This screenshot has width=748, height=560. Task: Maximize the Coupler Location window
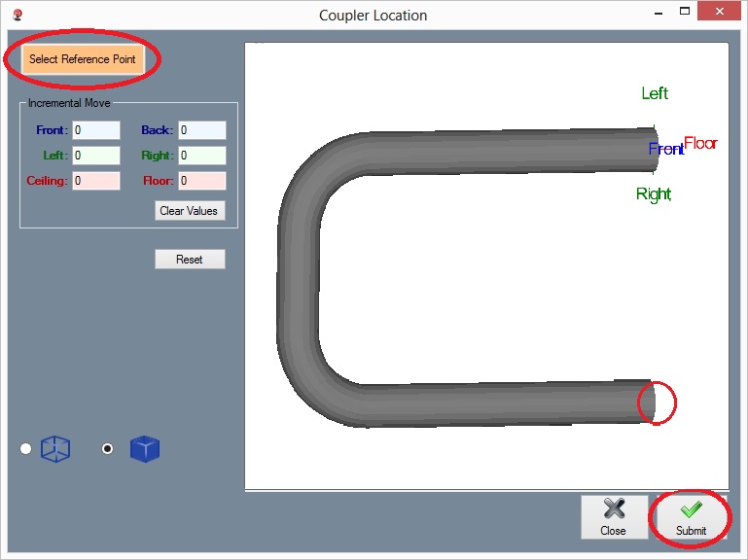pyautogui.click(x=685, y=12)
